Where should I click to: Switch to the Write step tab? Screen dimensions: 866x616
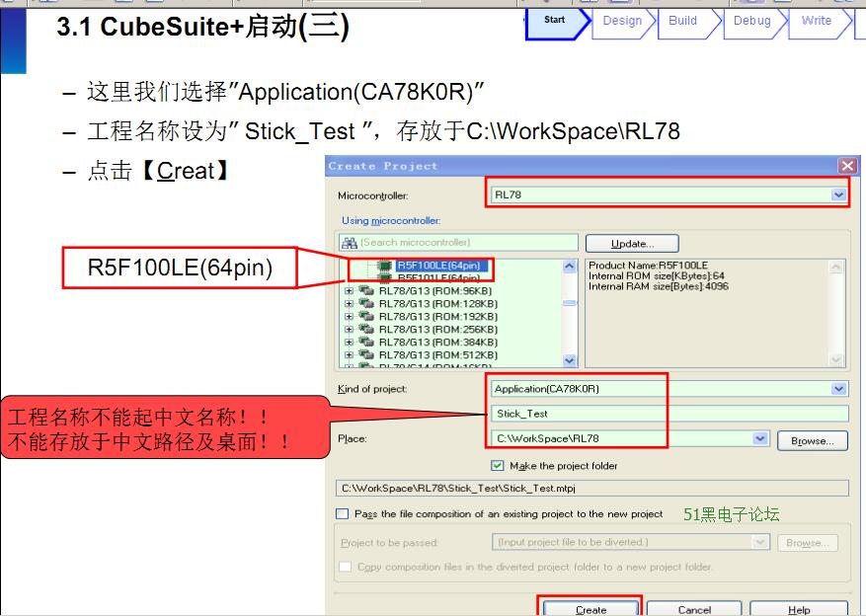[821, 22]
